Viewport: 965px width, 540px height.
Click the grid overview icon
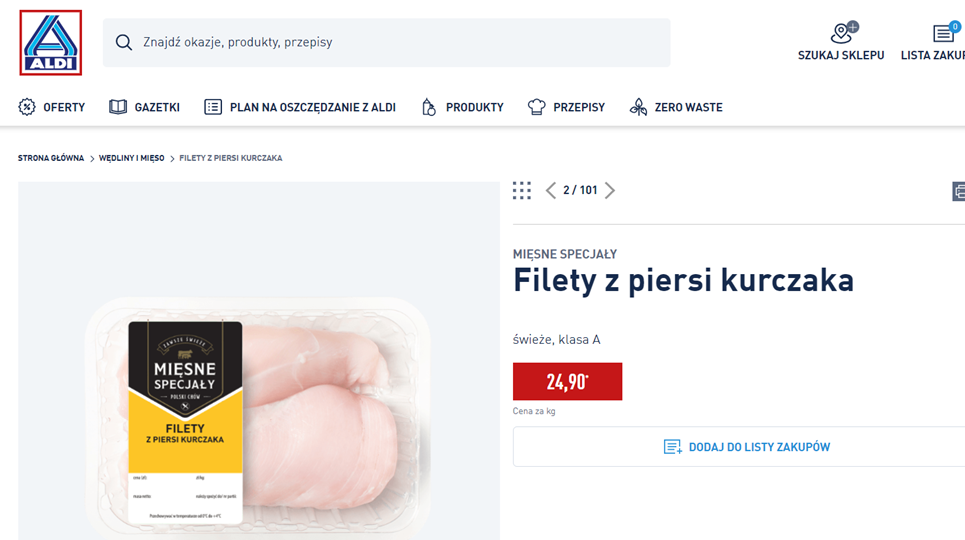pyautogui.click(x=521, y=190)
